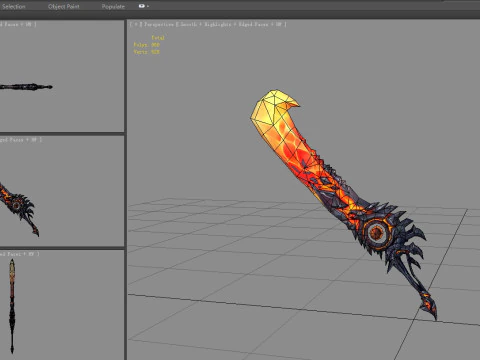The height and width of the screenshot is (360, 480).
Task: Expand the ribbon options dropdown arrow
Action: [x=148, y=6]
